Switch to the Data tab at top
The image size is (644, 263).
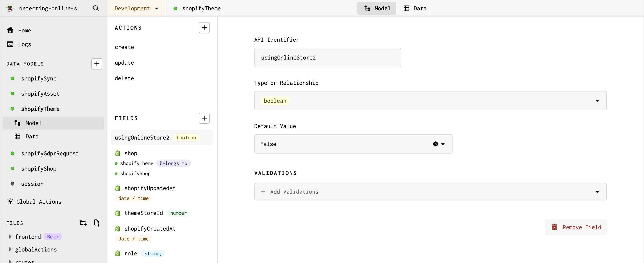(x=415, y=8)
